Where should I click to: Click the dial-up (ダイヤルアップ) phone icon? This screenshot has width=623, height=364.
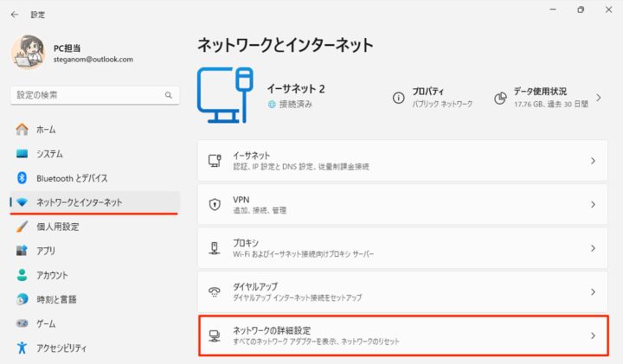pos(215,291)
